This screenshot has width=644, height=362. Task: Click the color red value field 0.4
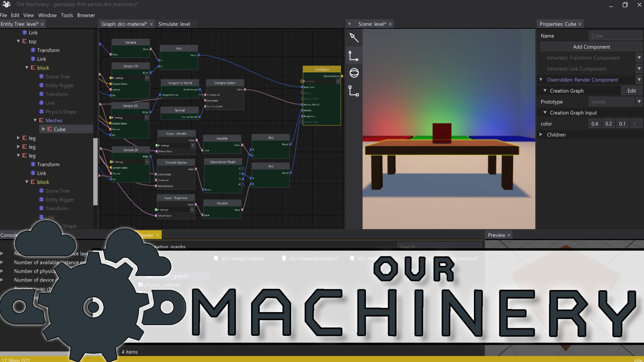click(x=594, y=124)
